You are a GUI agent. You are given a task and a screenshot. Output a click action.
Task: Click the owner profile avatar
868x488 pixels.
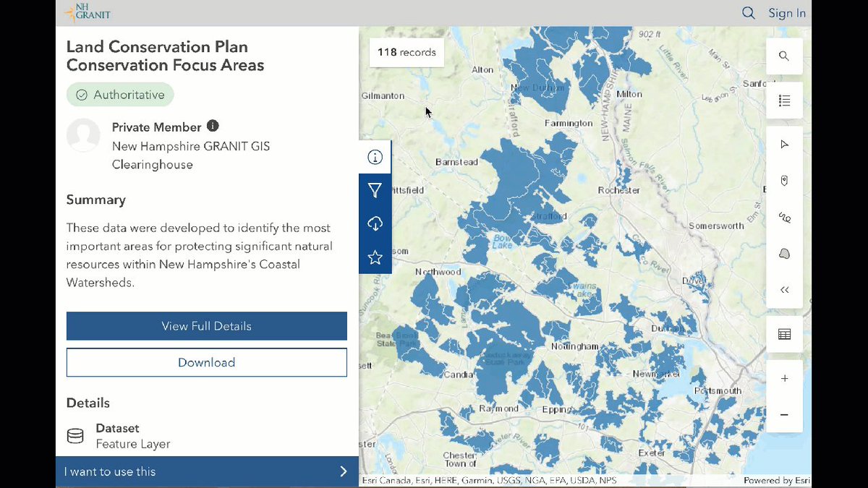point(83,135)
